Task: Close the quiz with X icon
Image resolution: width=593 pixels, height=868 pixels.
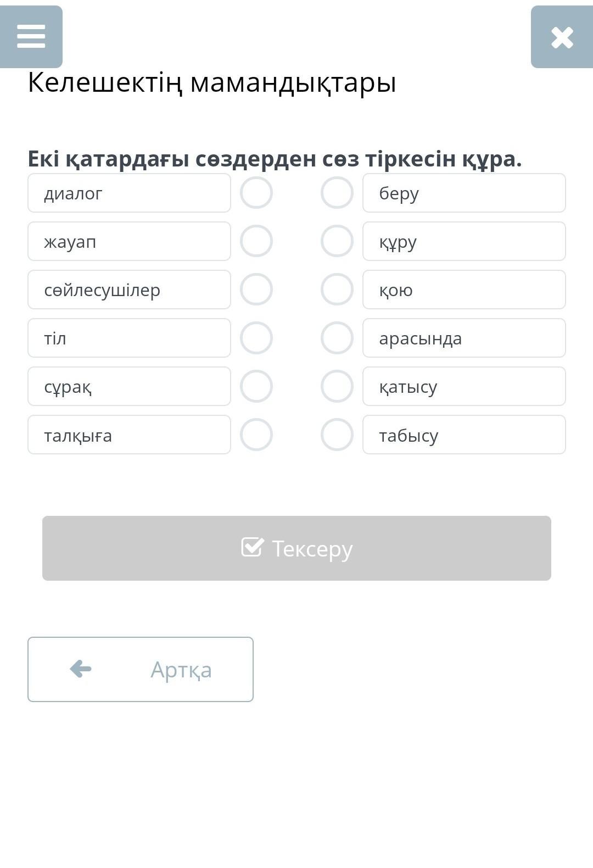Action: pyautogui.click(x=562, y=37)
